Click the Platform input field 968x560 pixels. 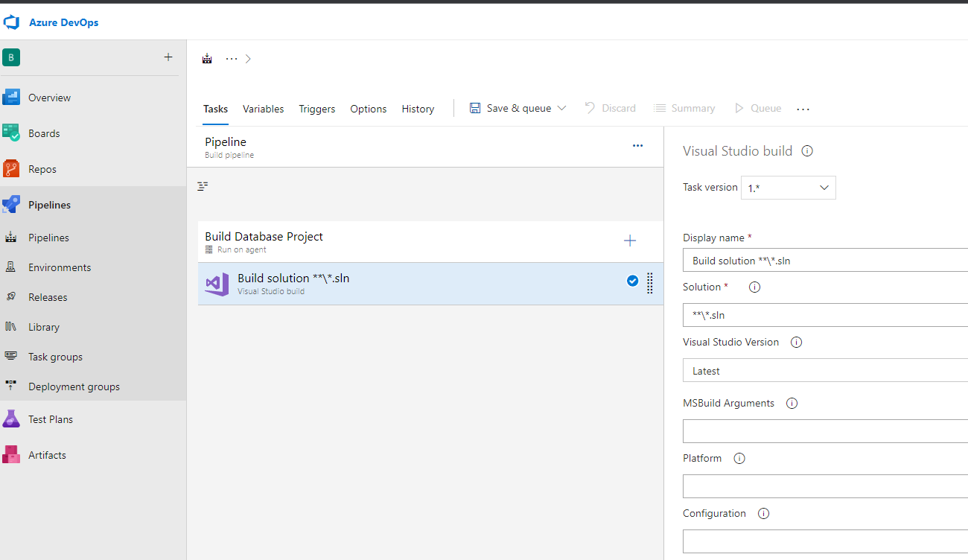[825, 486]
